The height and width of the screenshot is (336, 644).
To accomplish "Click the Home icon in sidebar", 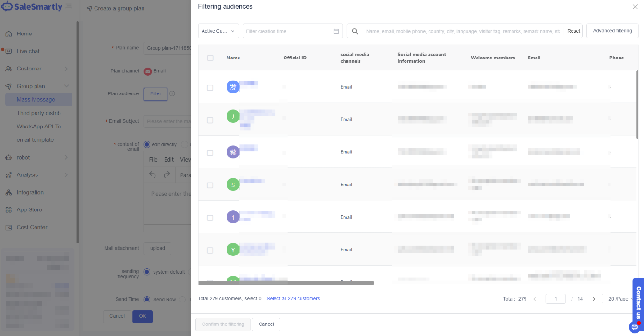I will coord(9,34).
